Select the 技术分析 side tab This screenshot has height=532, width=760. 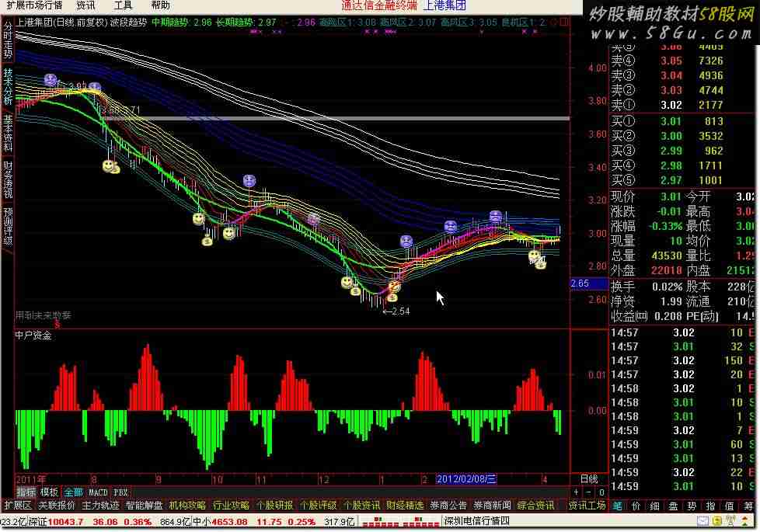pyautogui.click(x=8, y=86)
